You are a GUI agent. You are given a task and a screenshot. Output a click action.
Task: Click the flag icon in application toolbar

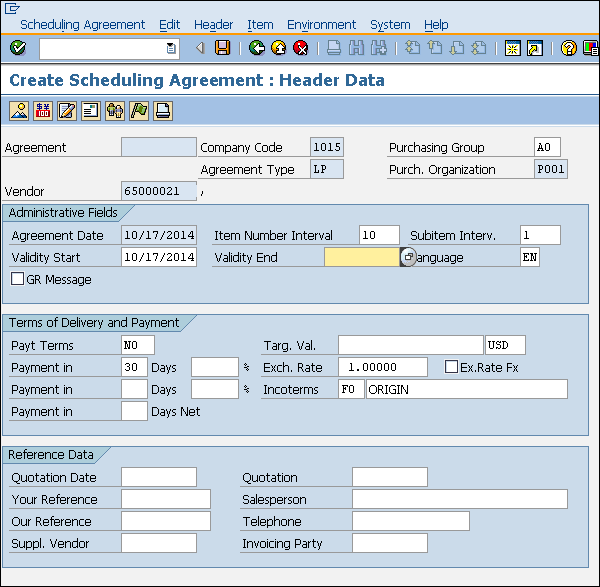(x=139, y=110)
